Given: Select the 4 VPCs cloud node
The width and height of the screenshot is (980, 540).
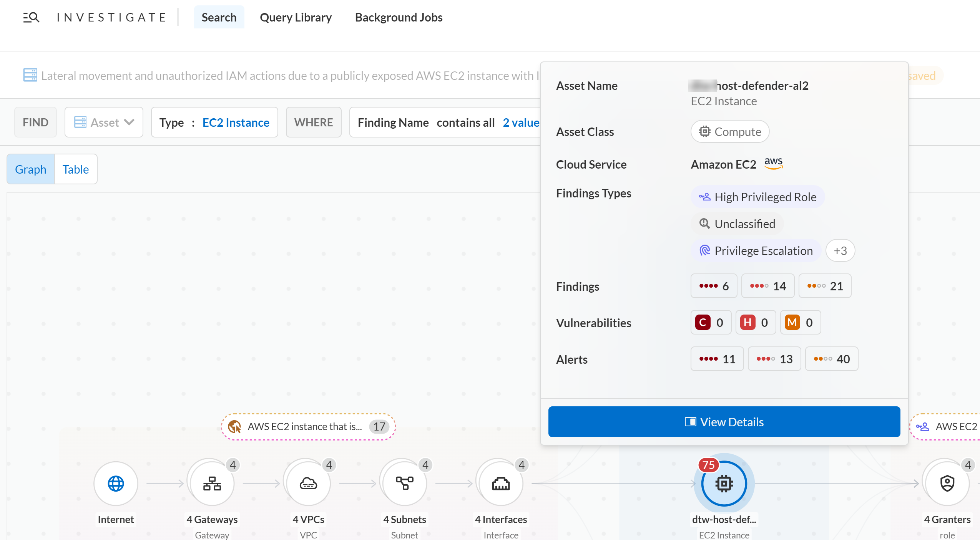Looking at the screenshot, I should point(308,483).
